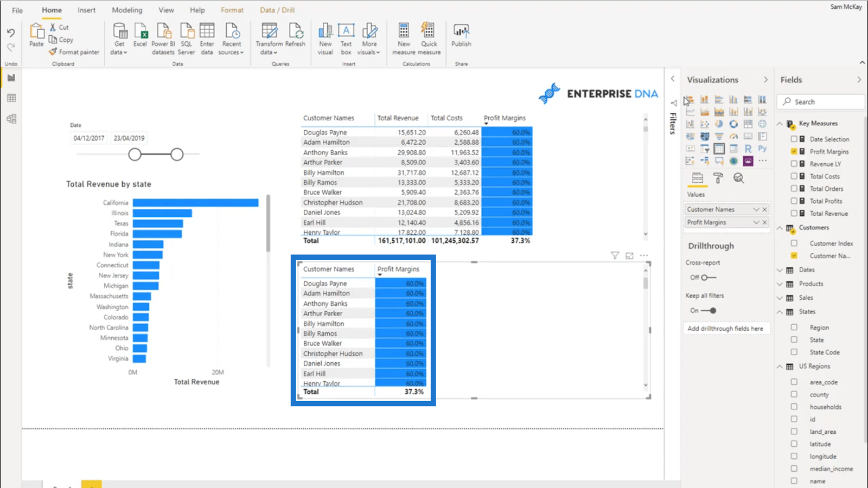Open the Format ribbon tab
Screen dimensions: 868x488
[232, 10]
